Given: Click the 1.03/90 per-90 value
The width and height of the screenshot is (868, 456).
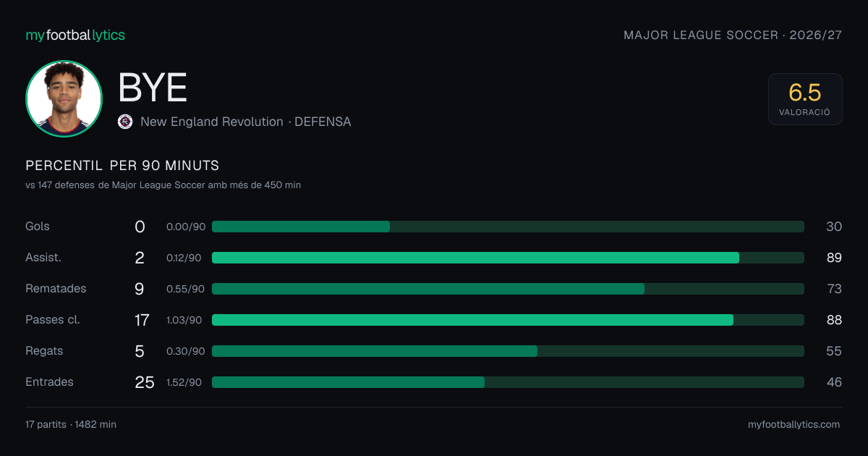Looking at the screenshot, I should [184, 320].
